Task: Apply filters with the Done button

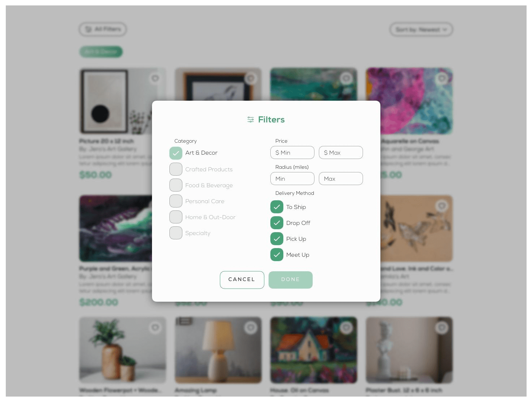Action: [x=291, y=280]
